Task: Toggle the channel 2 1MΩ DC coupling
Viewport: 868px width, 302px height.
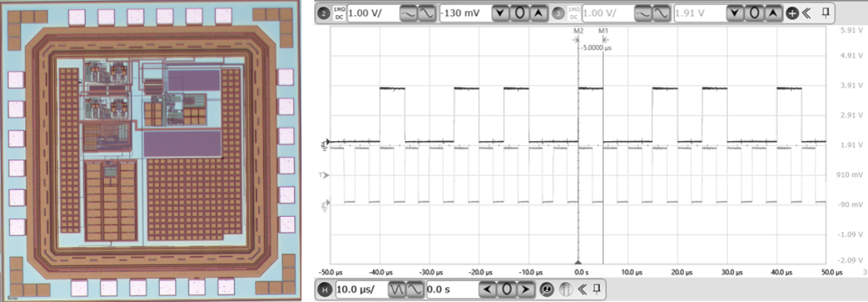Action: point(339,13)
